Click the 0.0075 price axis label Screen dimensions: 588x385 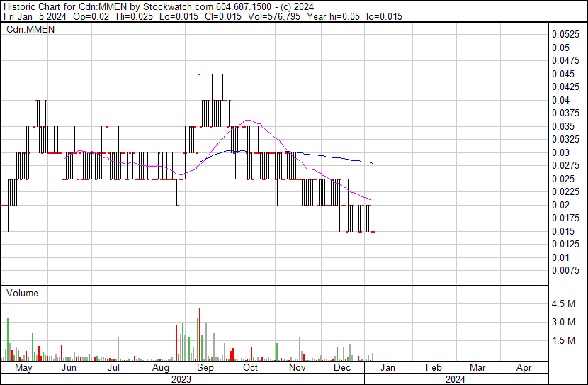(565, 271)
